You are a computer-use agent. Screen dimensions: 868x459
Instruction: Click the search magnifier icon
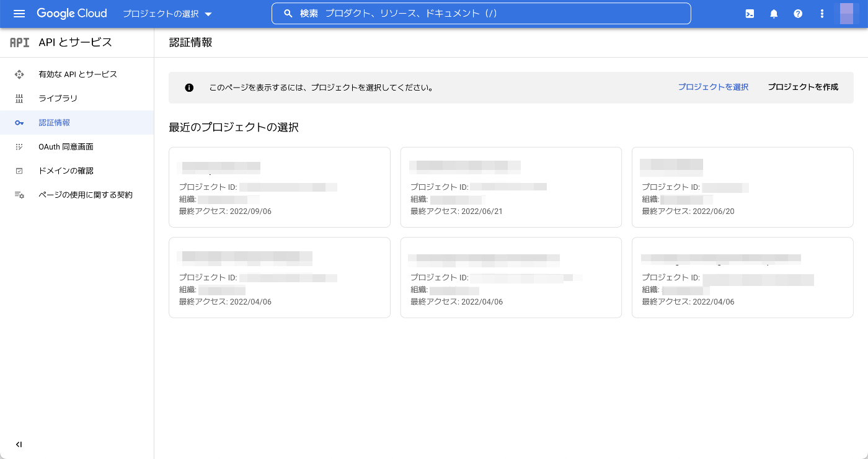pyautogui.click(x=288, y=14)
